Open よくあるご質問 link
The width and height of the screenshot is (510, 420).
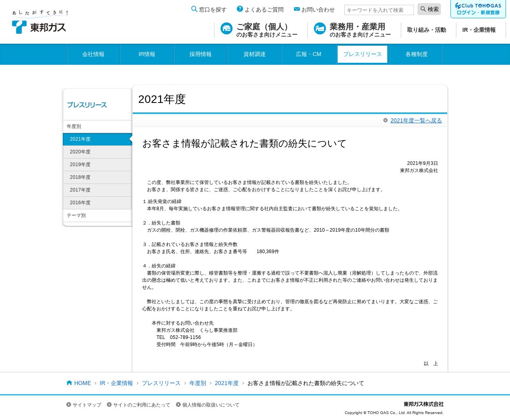260,10
